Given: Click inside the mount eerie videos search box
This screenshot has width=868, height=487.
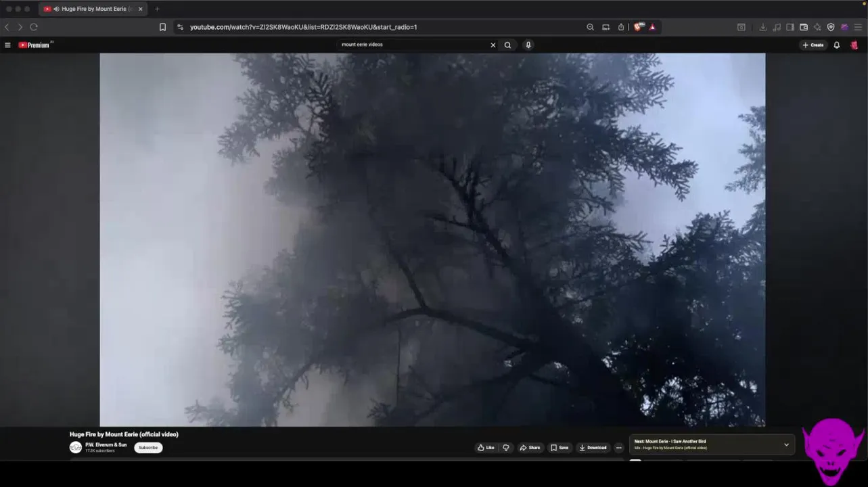Looking at the screenshot, I should click(413, 45).
